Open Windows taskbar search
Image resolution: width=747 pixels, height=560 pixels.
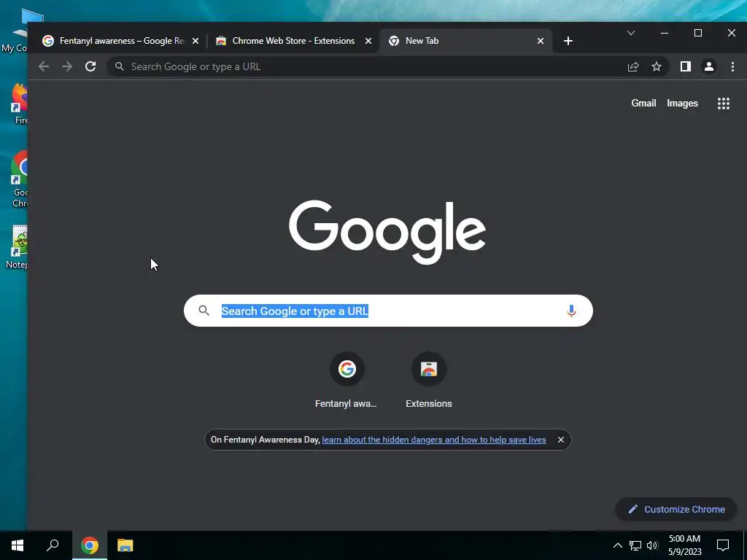click(53, 545)
